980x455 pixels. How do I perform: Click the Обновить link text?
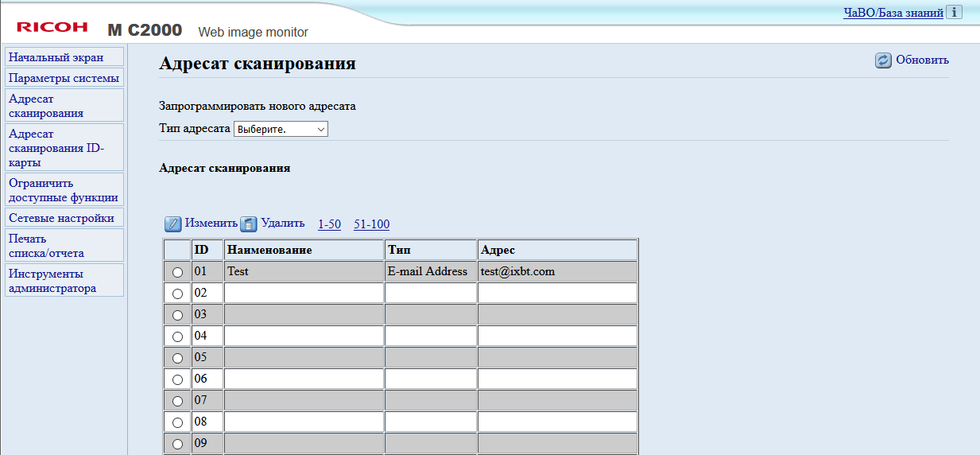point(922,60)
